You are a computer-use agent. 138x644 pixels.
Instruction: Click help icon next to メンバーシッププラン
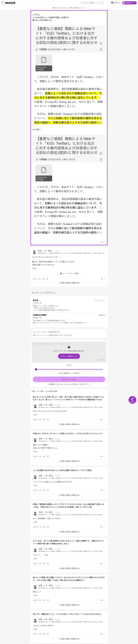click(x=55, y=293)
